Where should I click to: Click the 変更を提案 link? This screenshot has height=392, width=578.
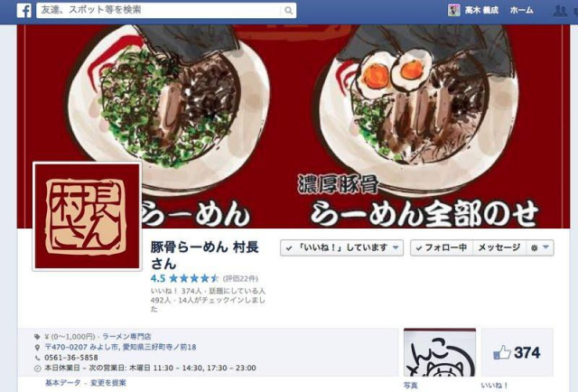coord(108,383)
